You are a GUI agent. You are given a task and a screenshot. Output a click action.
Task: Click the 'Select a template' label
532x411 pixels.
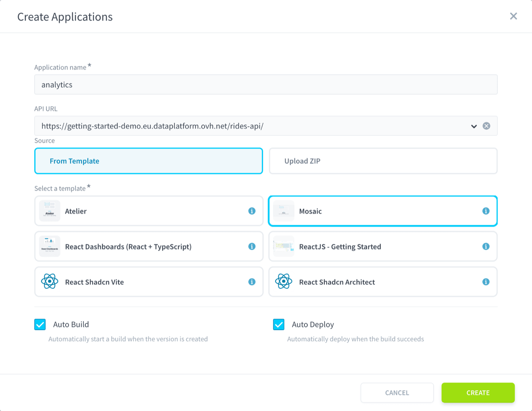(x=60, y=188)
